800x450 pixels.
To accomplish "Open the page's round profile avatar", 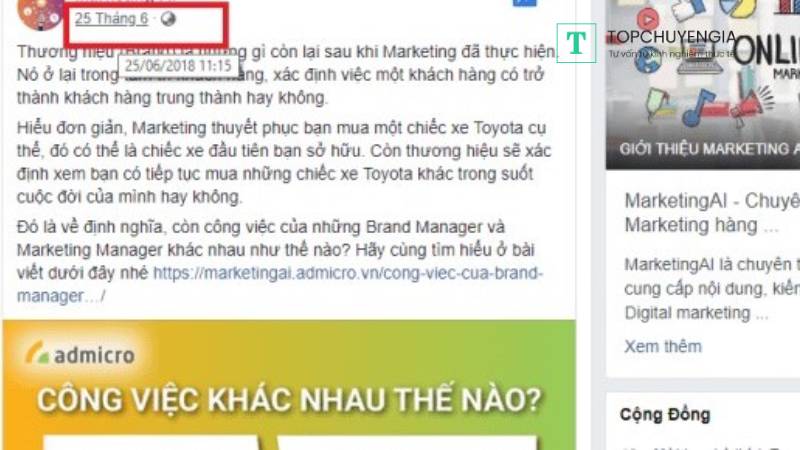I will tap(40, 14).
